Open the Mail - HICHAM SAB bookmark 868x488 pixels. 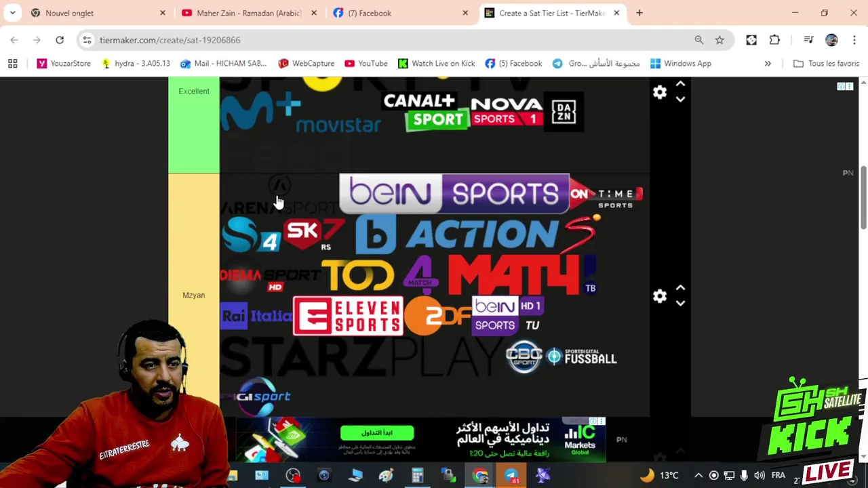coord(223,63)
